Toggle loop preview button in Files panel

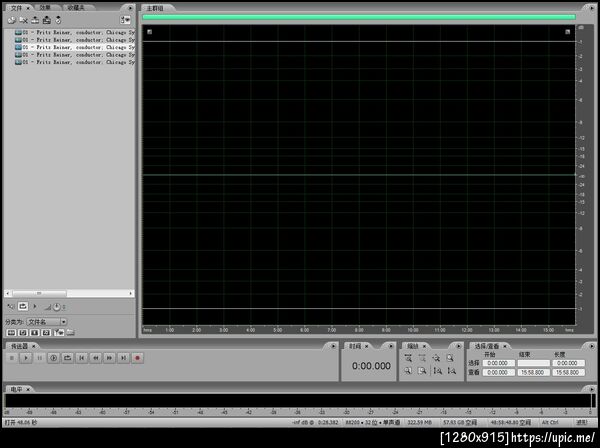coord(23,306)
